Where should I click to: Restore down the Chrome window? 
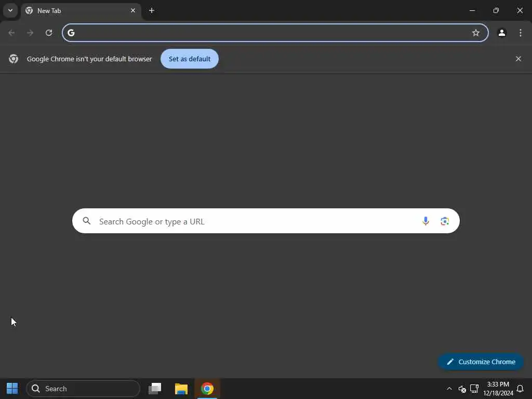[496, 10]
